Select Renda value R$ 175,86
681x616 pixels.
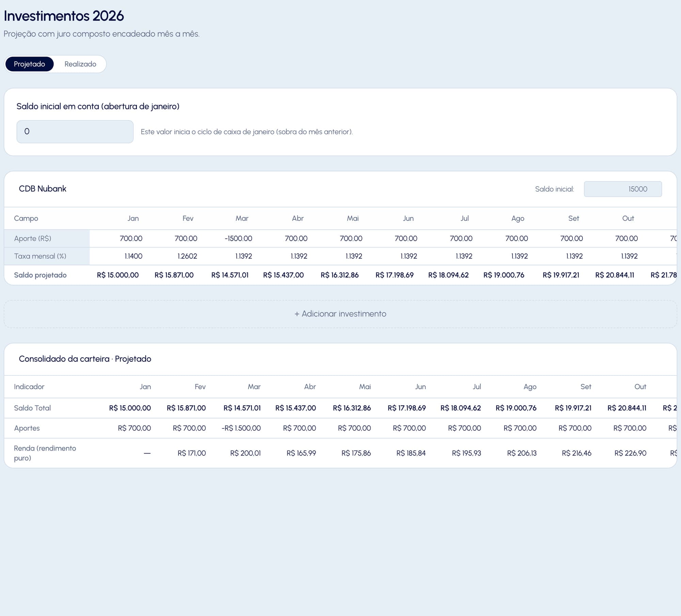click(356, 453)
